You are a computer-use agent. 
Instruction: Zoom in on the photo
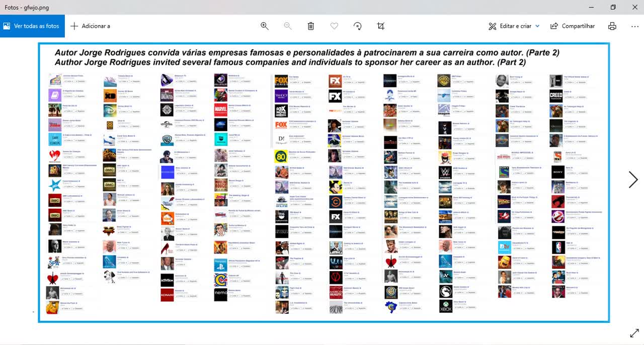(264, 26)
